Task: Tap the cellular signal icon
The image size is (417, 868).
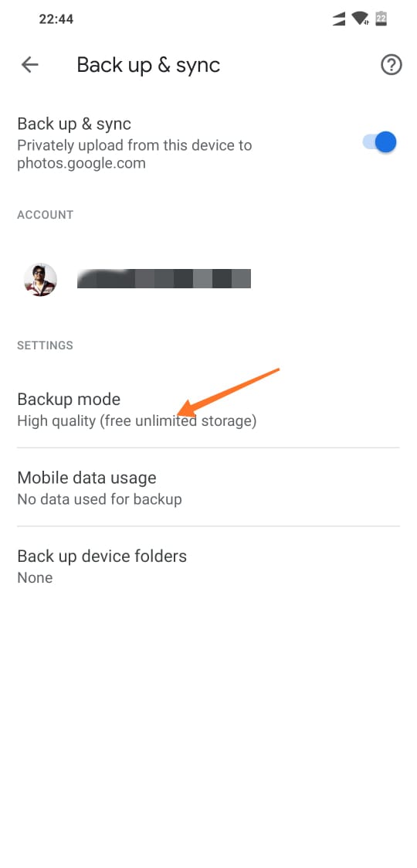Action: click(339, 19)
